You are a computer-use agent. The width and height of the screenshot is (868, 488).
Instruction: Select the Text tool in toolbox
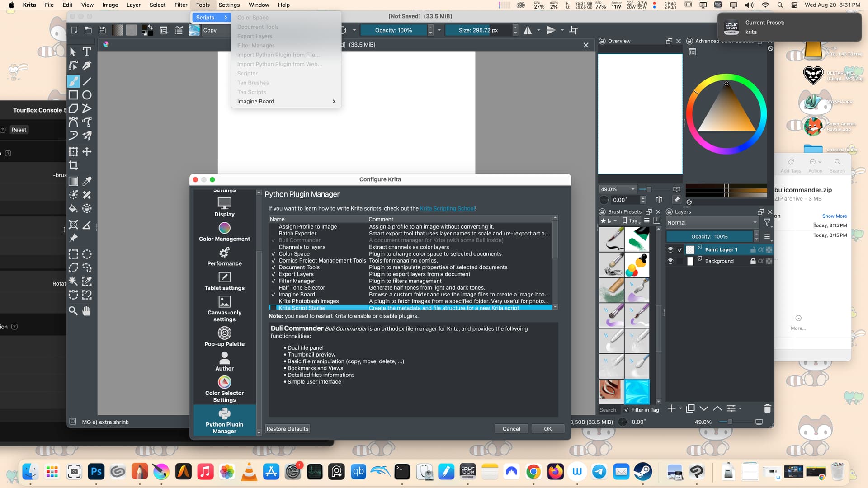point(87,52)
